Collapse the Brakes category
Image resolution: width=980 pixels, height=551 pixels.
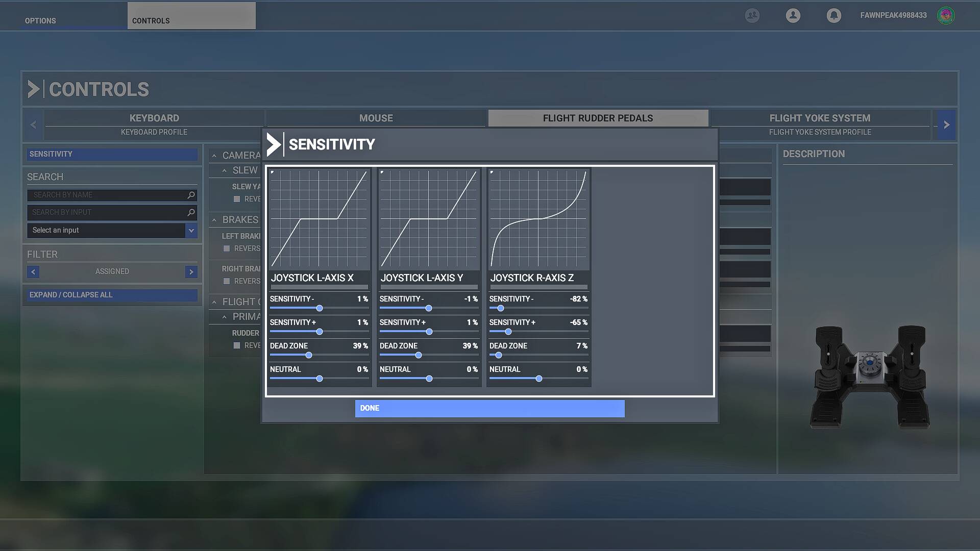click(214, 220)
